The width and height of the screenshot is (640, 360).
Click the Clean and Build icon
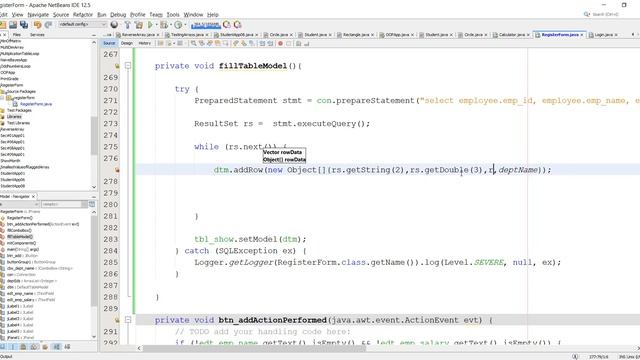(139, 25)
